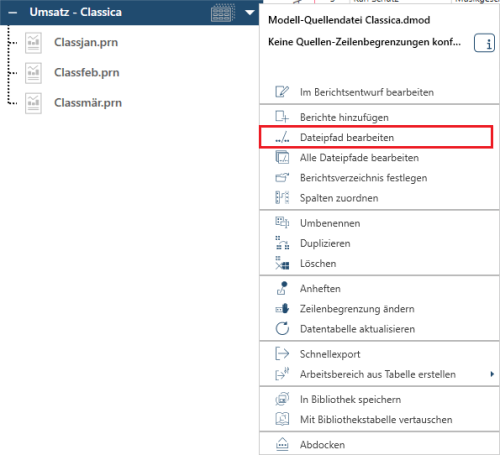The width and height of the screenshot is (500, 455).
Task: Expand Arbeitsbereich aus Tabelle erstellen submenu arrow
Action: pos(492,374)
